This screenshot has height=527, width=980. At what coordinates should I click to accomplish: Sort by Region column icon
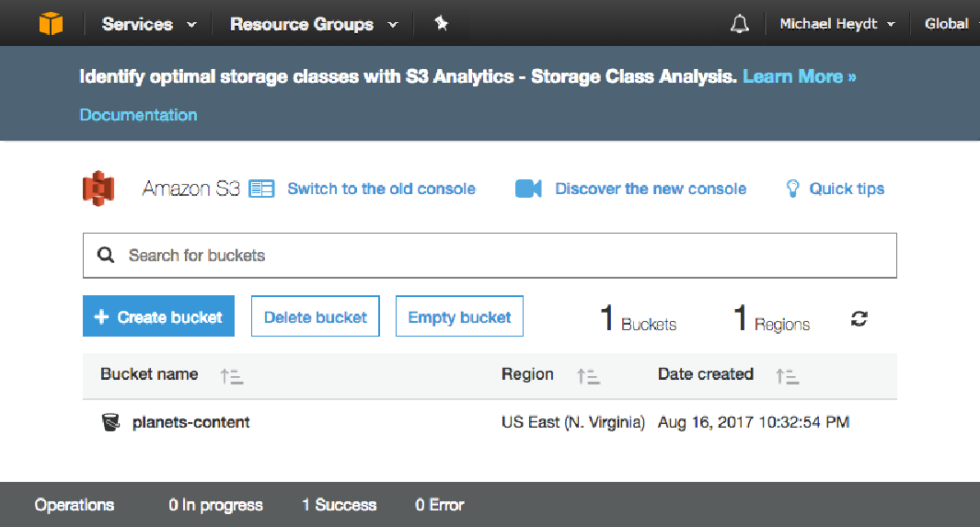[588, 376]
